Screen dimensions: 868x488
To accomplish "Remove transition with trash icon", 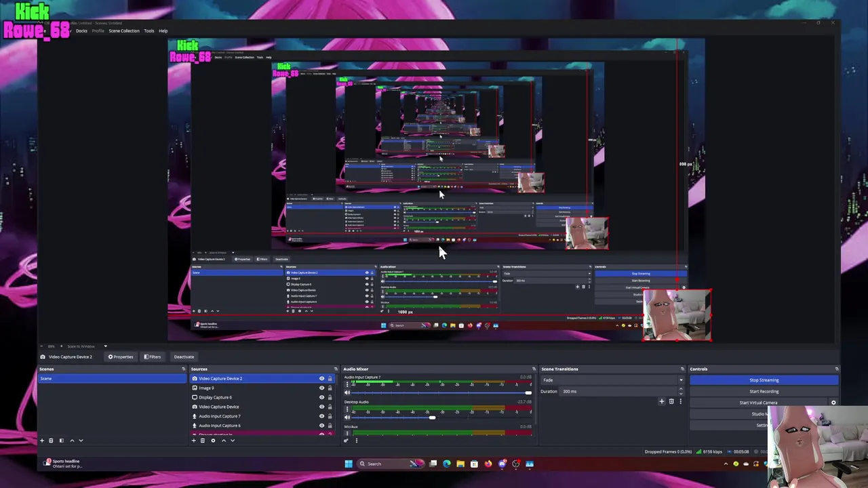I will [671, 401].
